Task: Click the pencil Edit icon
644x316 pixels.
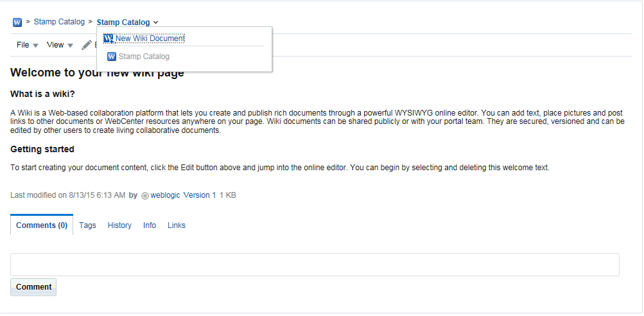Action: click(x=86, y=45)
